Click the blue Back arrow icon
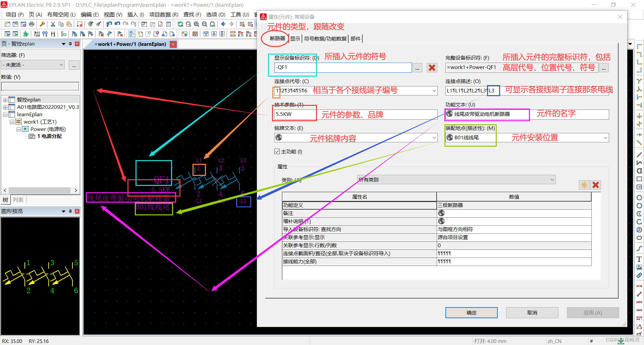The image size is (644, 345). click(223, 24)
